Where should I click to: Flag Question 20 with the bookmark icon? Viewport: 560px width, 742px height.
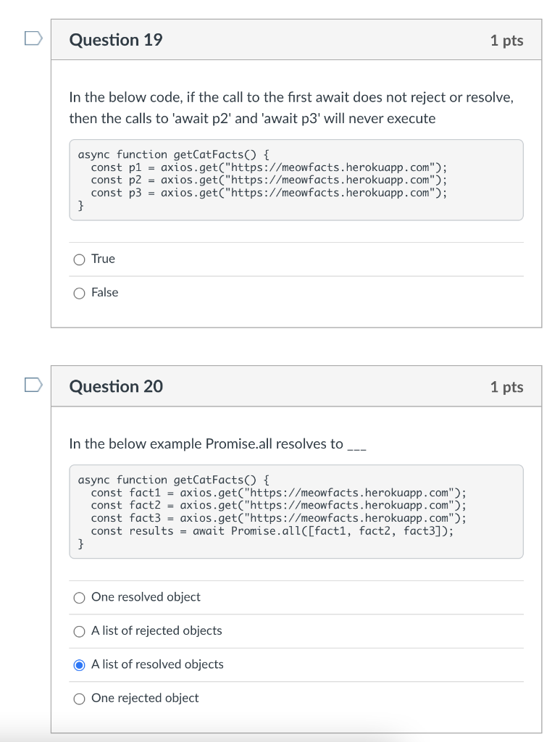pos(33,385)
